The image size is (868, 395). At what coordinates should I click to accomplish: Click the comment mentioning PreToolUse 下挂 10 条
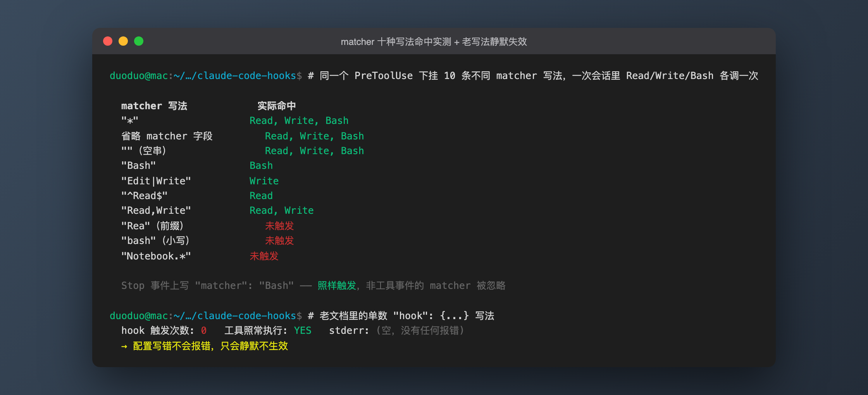pyautogui.click(x=533, y=76)
